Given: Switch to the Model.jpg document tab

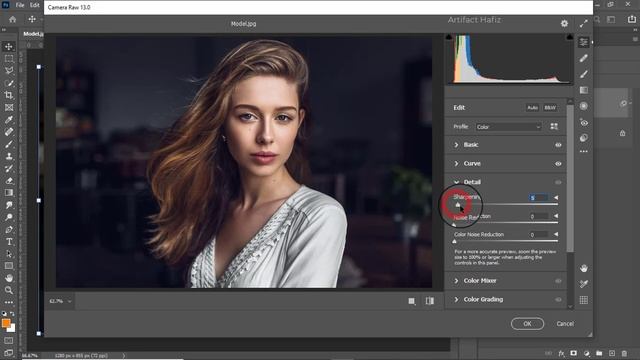Looking at the screenshot, I should pyautogui.click(x=33, y=34).
